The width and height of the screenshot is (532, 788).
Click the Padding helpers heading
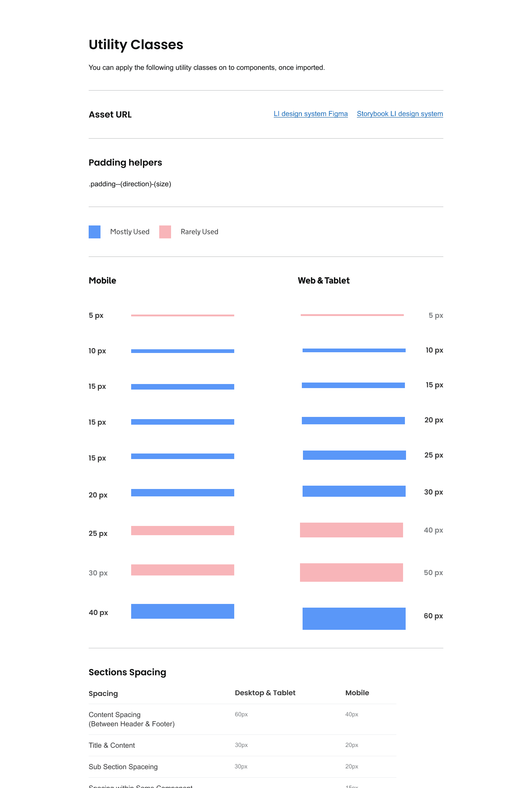click(125, 163)
